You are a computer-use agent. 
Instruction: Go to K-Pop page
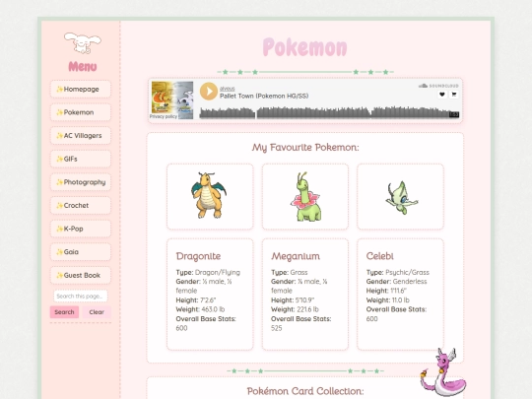[x=81, y=229]
